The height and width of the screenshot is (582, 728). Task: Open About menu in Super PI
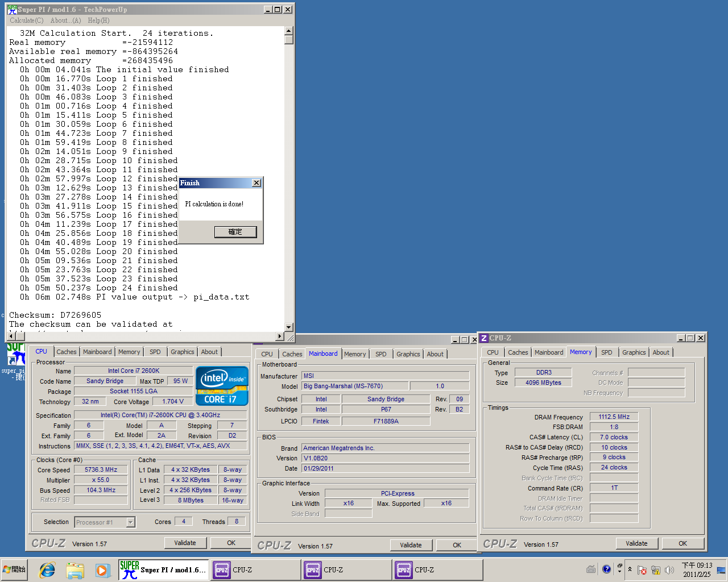pos(65,20)
